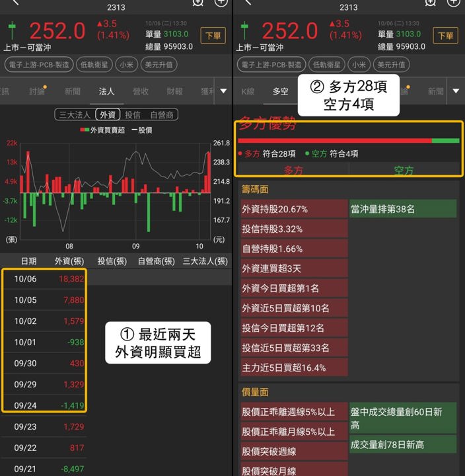Expand tab list arrow on right panel
465x476 pixels.
coord(456,91)
